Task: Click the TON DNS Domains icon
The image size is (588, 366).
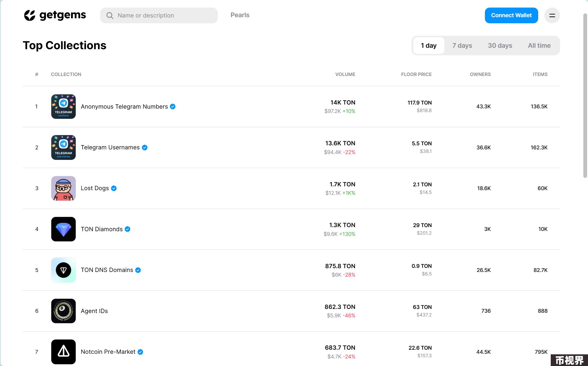Action: 63,270
